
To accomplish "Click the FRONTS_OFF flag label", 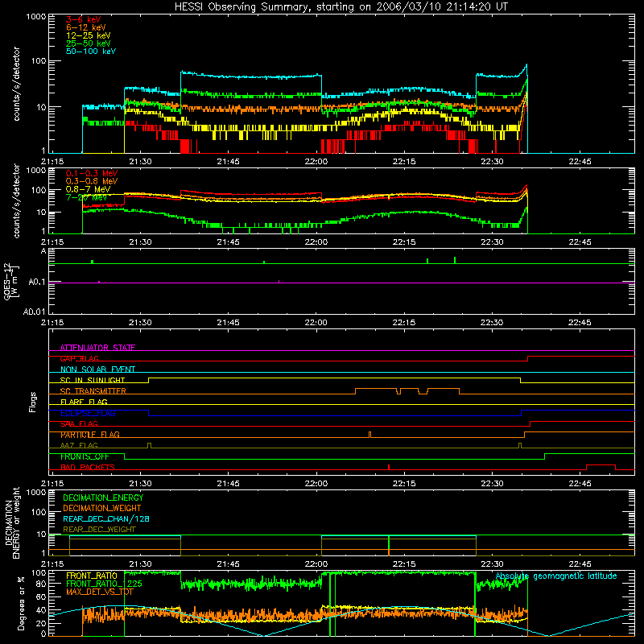I will pos(85,456).
